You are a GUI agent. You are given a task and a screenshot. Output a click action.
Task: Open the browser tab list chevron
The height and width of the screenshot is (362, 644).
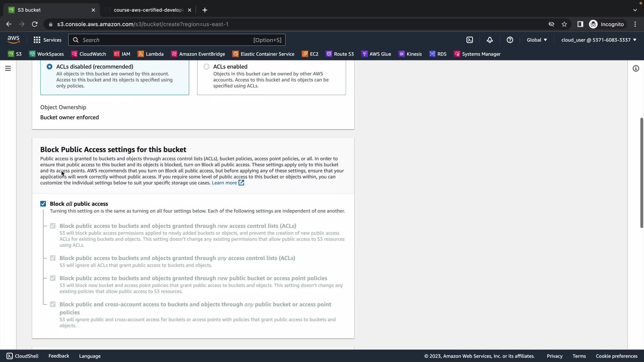pyautogui.click(x=635, y=10)
